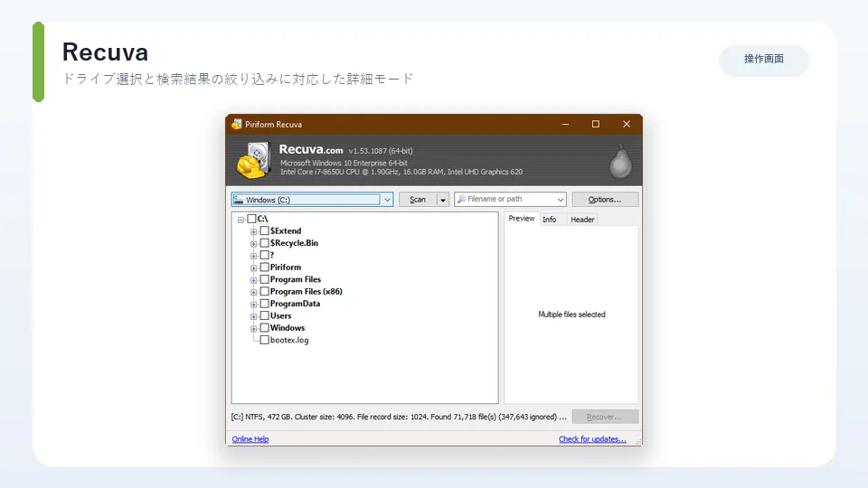Tick the Program Files checkbox
Viewport: 868px width, 488px height.
point(265,279)
